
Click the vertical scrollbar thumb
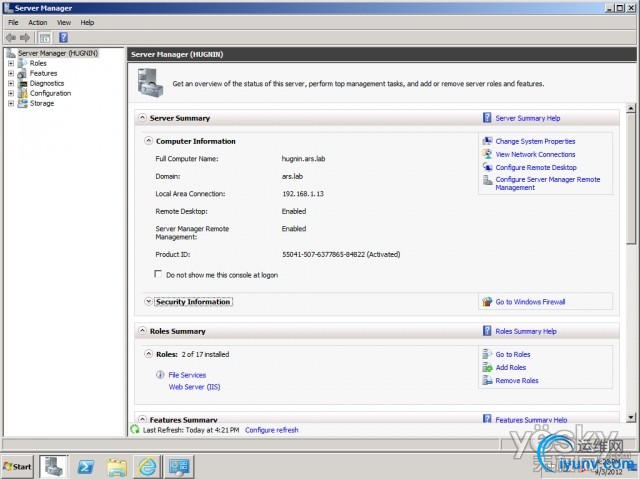(x=631, y=178)
